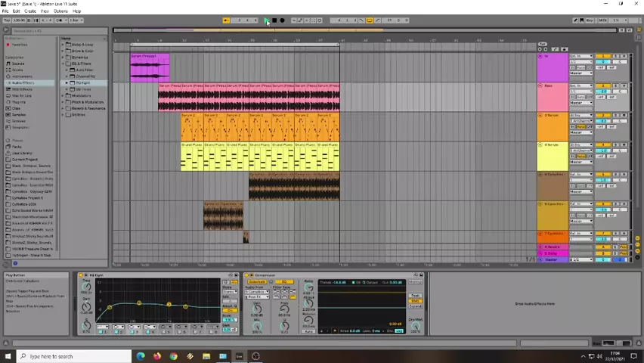Expand the Delay & Loop folder
644x363 pixels.
pyautogui.click(x=82, y=45)
